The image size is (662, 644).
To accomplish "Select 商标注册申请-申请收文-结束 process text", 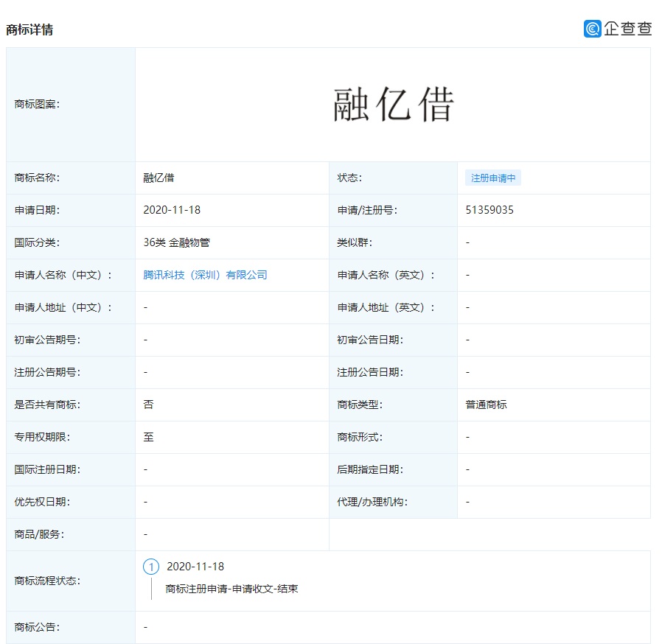I will [x=231, y=589].
